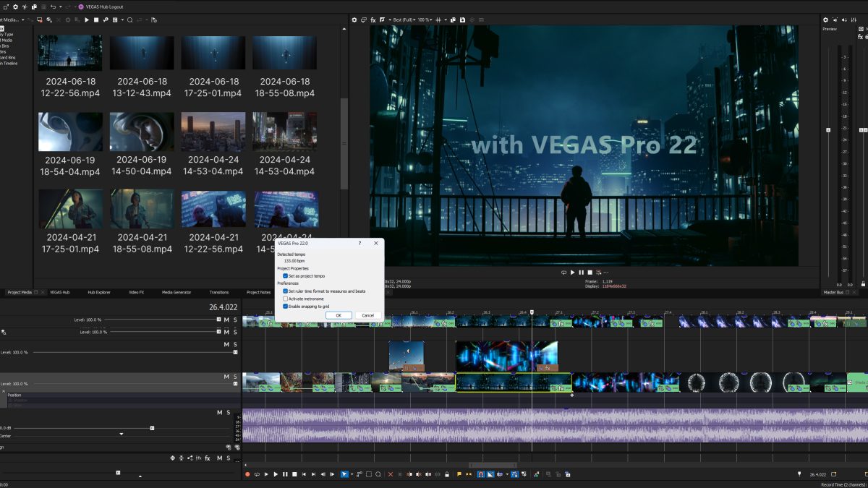Open the Video Event FX icon on preview toolbar
Image resolution: width=868 pixels, height=488 pixels.
[373, 20]
